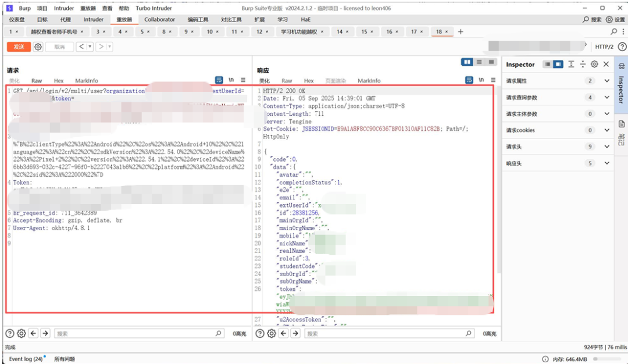Select Repeater tab 学习机功能越权
The height and width of the screenshot is (364, 628).
pos(302,31)
